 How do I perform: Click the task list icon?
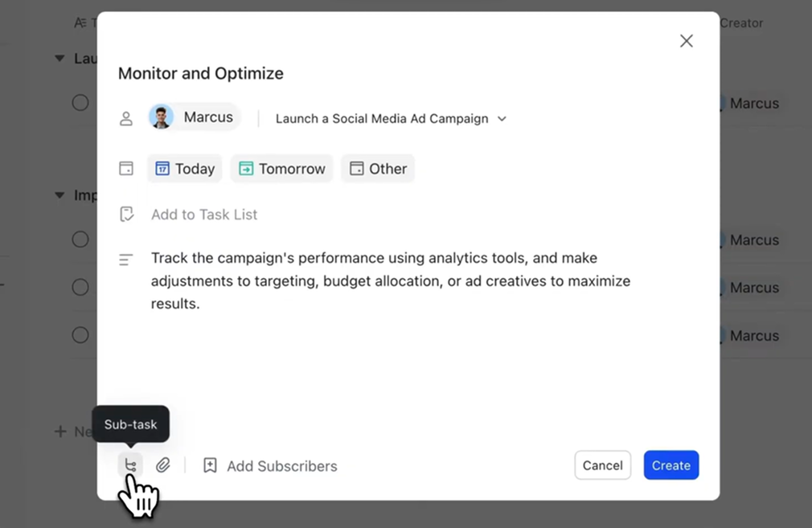click(x=126, y=215)
